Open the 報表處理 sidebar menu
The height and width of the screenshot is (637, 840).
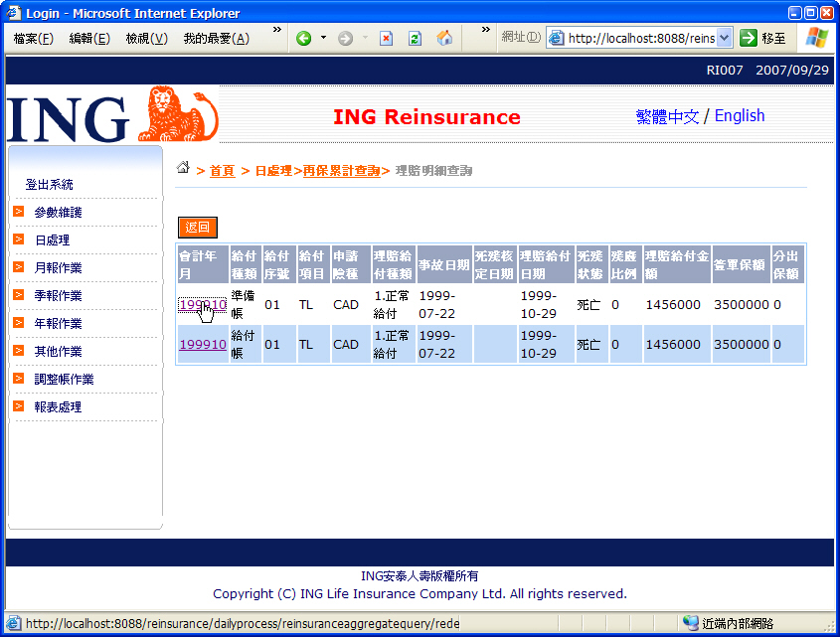pos(58,407)
